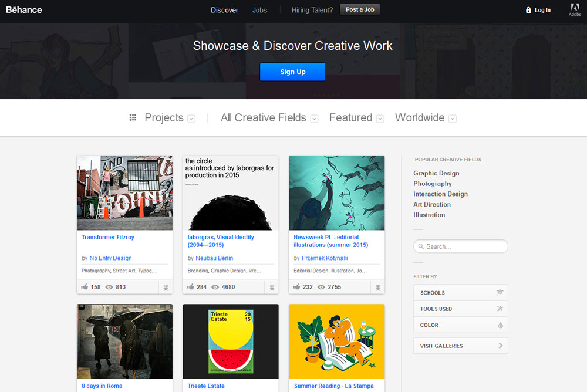Pin the Transformer Fitzroy project to a collection
Viewport: 587px width, 392px height.
(166, 288)
